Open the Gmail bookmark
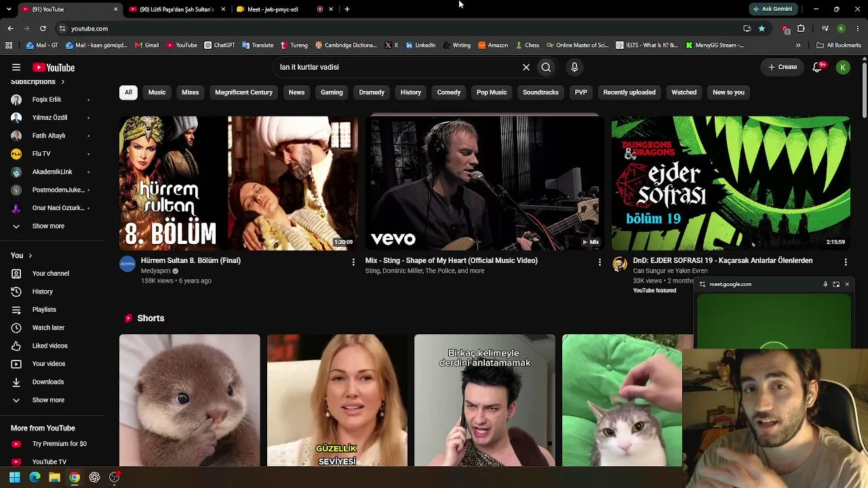The height and width of the screenshot is (488, 868). 147,45
